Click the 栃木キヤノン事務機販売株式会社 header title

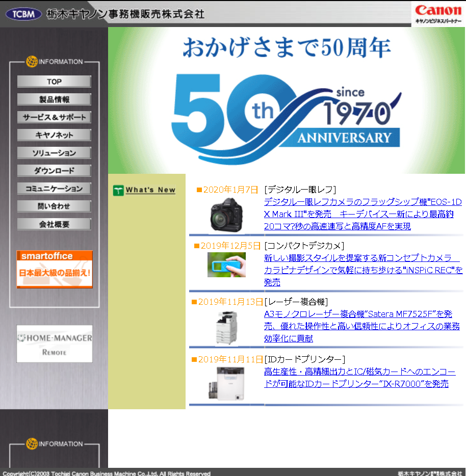[x=125, y=14]
